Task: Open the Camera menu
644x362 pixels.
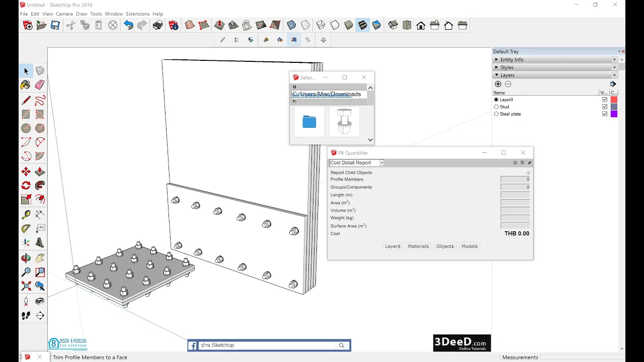Action: (x=64, y=14)
